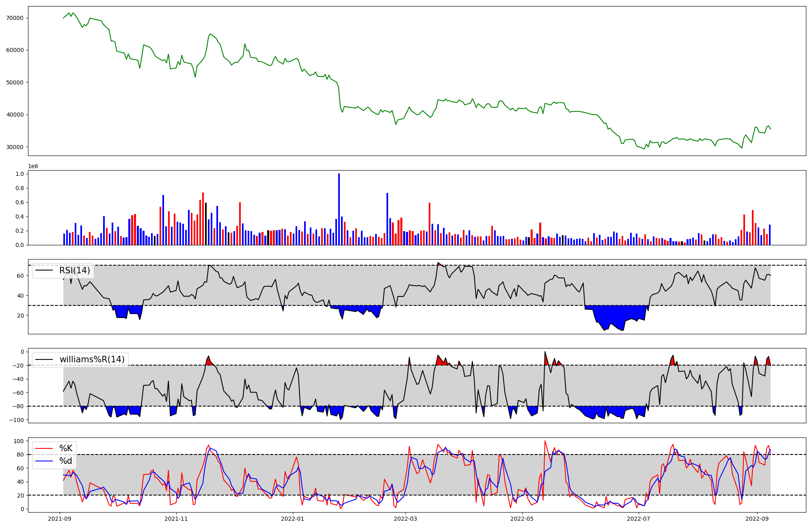Click the RSI(14) legend label
Viewport: 812px width, 528px height.
point(75,270)
